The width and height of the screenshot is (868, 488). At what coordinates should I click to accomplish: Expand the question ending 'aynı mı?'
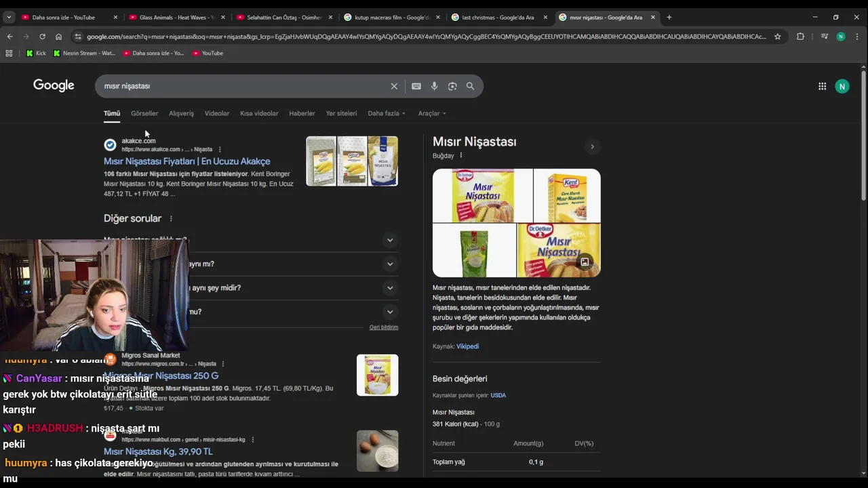click(x=390, y=264)
